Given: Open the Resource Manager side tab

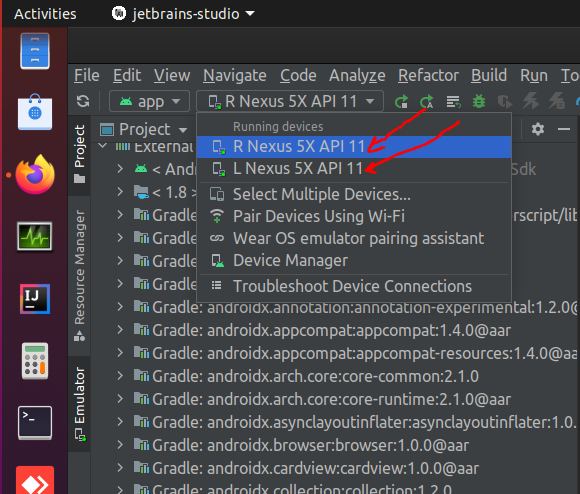Looking at the screenshot, I should [x=80, y=275].
